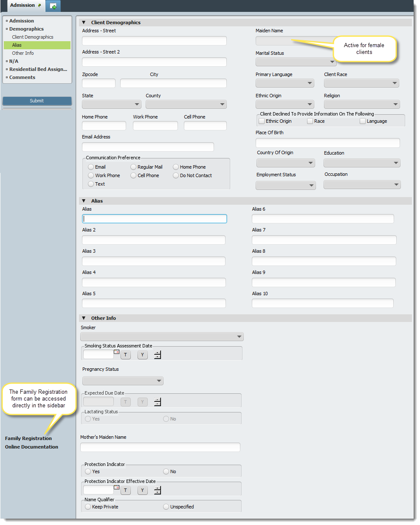Image resolution: width=420 pixels, height=525 pixels.
Task: Open the Smoker dropdown
Action: (162, 337)
